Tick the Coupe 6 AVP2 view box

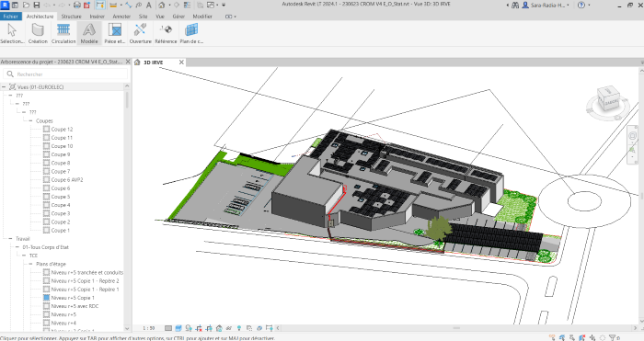(x=46, y=179)
